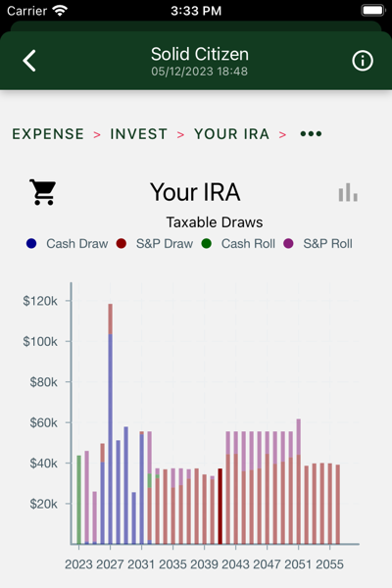Switch chart type with bar chart icon
This screenshot has height=588, width=392.
(x=348, y=192)
